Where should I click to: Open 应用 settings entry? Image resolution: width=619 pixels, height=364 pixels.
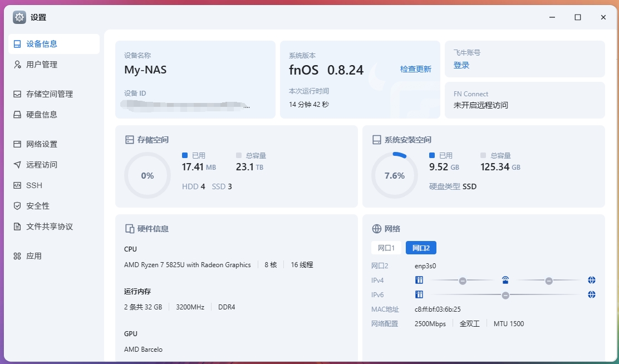tap(54, 256)
